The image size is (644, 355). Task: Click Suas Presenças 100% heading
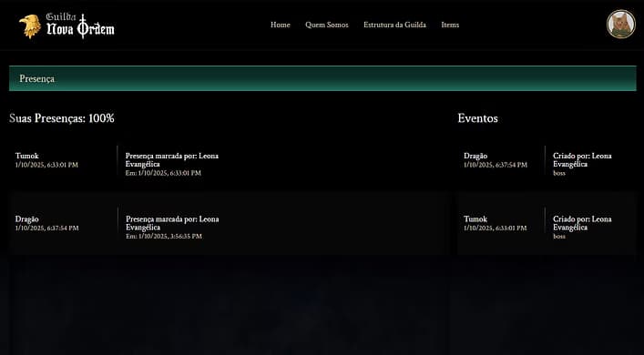point(62,118)
